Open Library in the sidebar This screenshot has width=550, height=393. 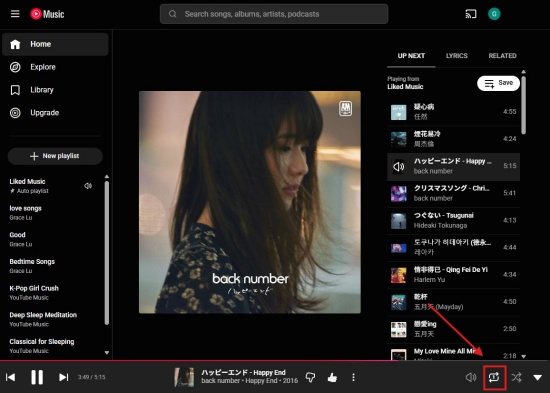55,90
